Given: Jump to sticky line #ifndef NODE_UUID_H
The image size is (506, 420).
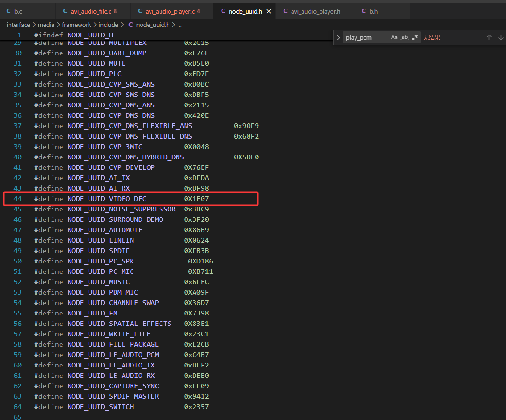Looking at the screenshot, I should click(x=73, y=35).
